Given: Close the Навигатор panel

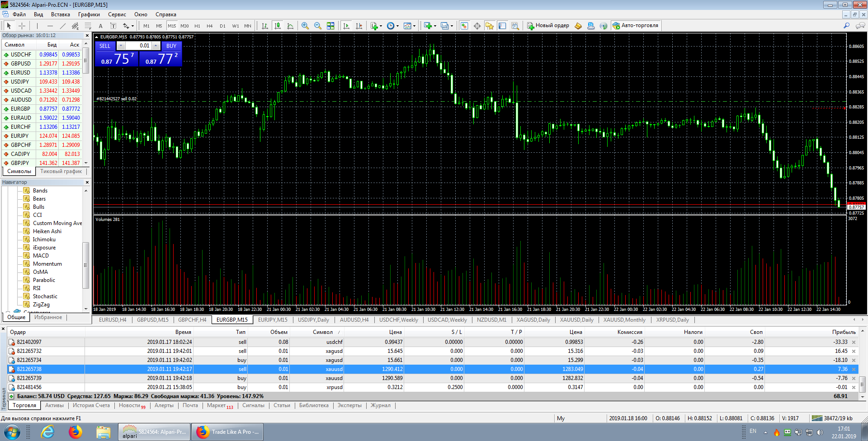Looking at the screenshot, I should [87, 182].
